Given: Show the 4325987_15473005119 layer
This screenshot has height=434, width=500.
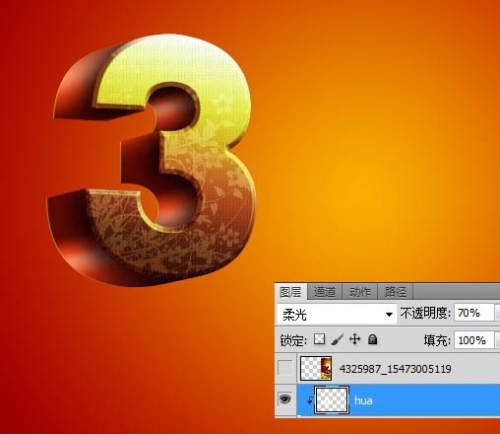Looking at the screenshot, I should click(285, 368).
